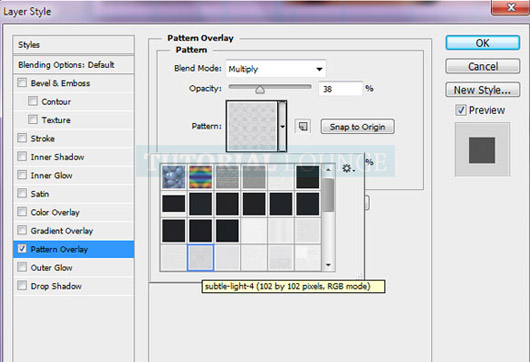The width and height of the screenshot is (530, 362).
Task: Enable the Drop Shadow checkbox
Action: 22,286
